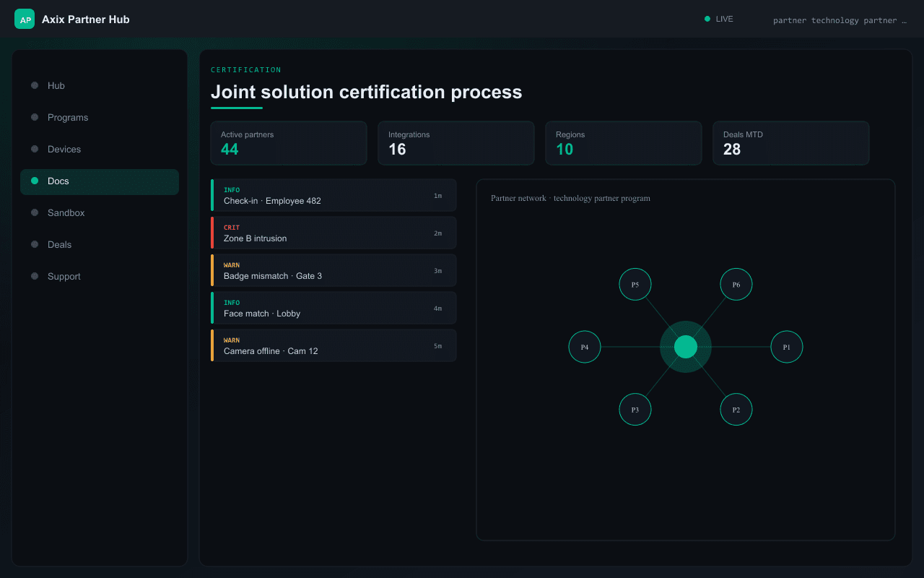Select partner node P2
This screenshot has height=578, width=924.
[x=736, y=410]
